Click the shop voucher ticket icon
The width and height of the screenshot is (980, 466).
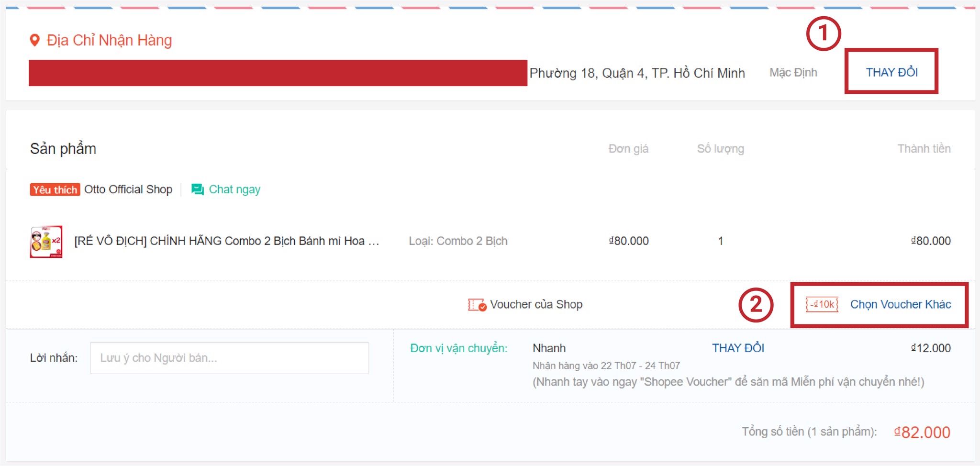pos(477,305)
